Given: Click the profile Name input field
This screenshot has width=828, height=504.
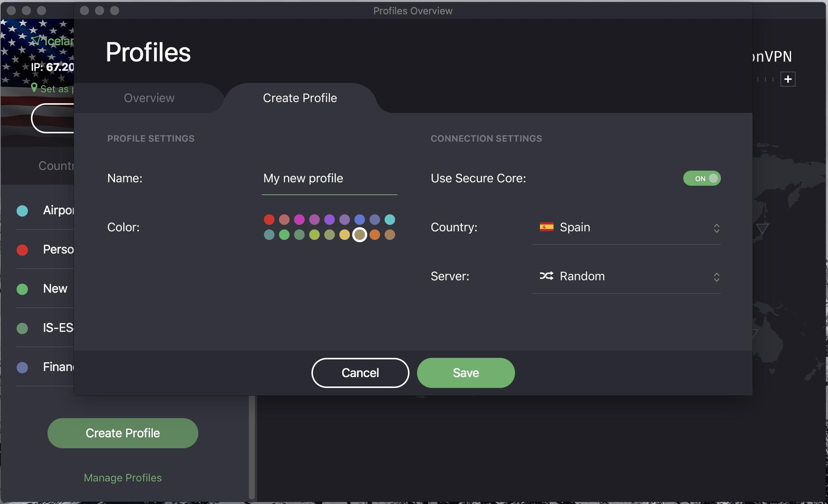Looking at the screenshot, I should [330, 178].
